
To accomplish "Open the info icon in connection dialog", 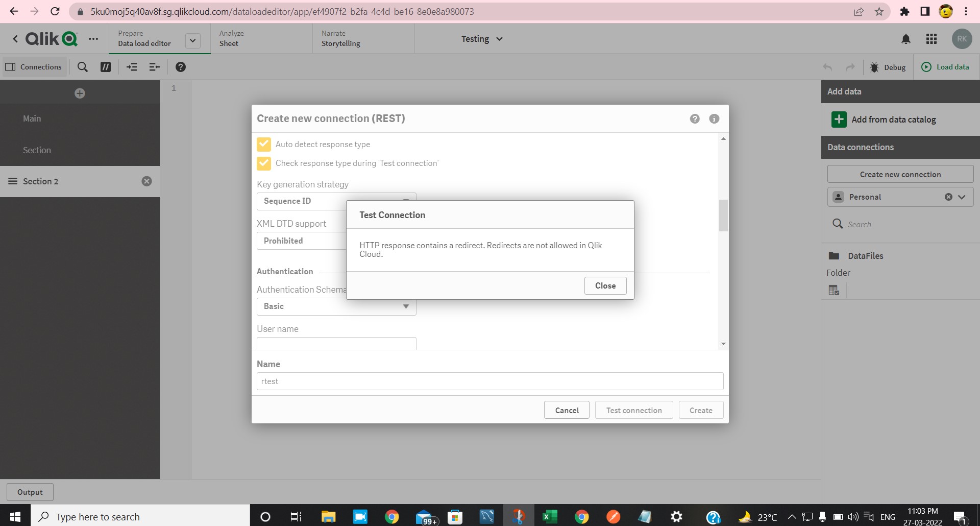I will pyautogui.click(x=714, y=118).
